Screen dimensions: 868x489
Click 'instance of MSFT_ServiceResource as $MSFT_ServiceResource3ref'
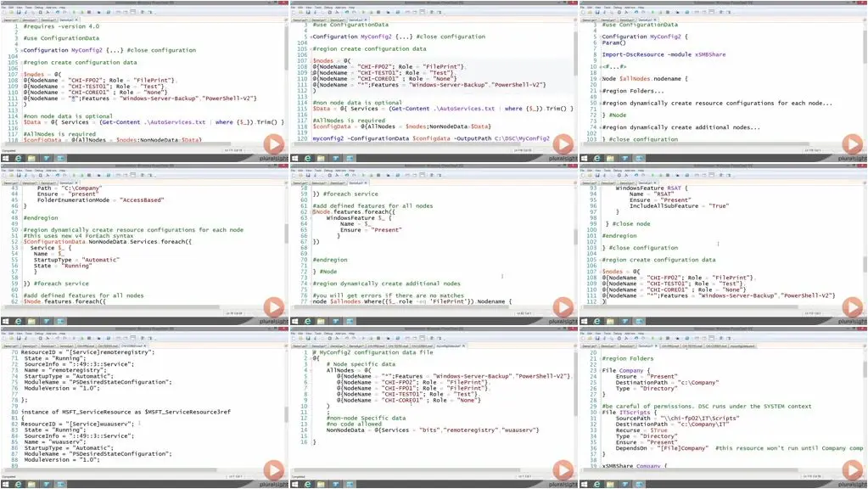[126, 412]
